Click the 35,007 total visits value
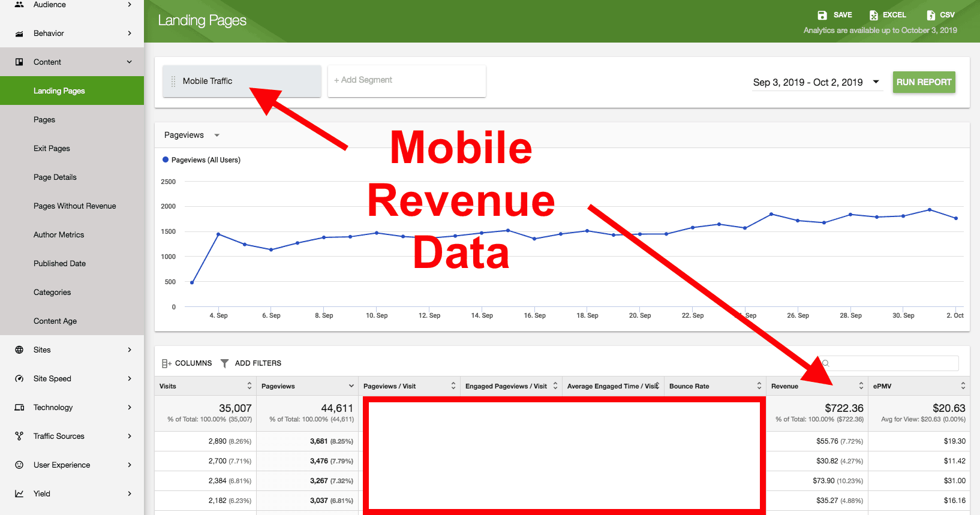980x515 pixels. 235,408
